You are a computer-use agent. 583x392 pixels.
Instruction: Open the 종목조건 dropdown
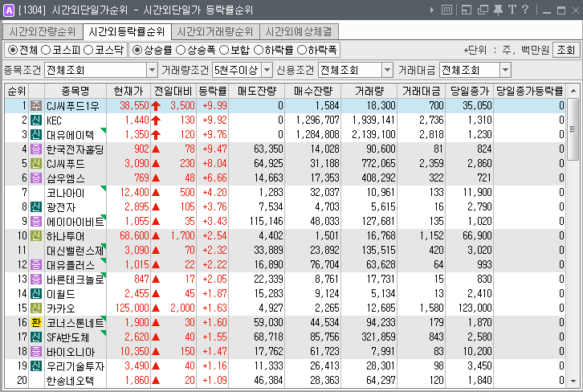[152, 70]
